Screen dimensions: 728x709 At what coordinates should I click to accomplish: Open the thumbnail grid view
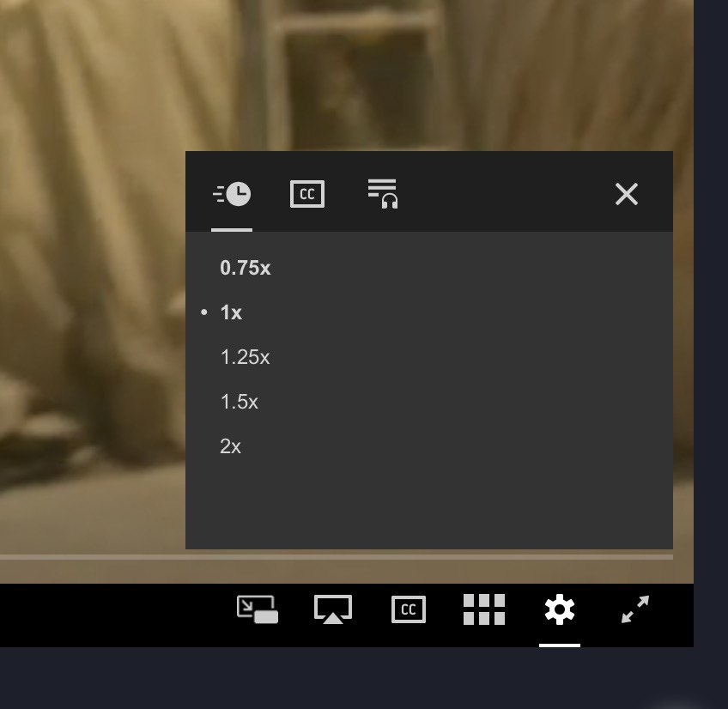(x=484, y=609)
